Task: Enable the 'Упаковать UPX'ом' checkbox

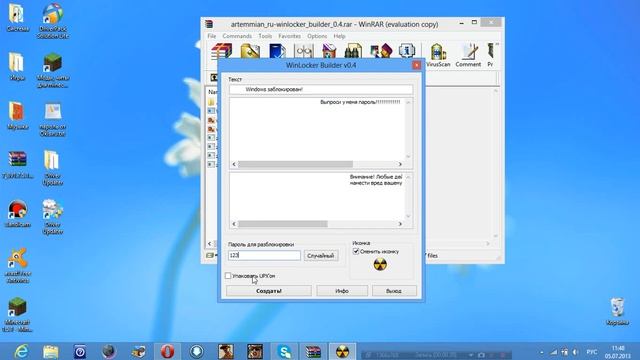Action: 228,276
